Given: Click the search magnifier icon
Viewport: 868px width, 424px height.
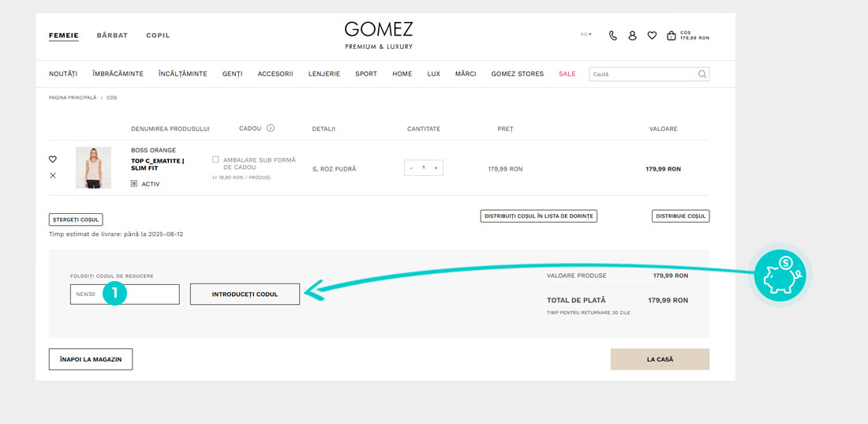Looking at the screenshot, I should click(702, 74).
